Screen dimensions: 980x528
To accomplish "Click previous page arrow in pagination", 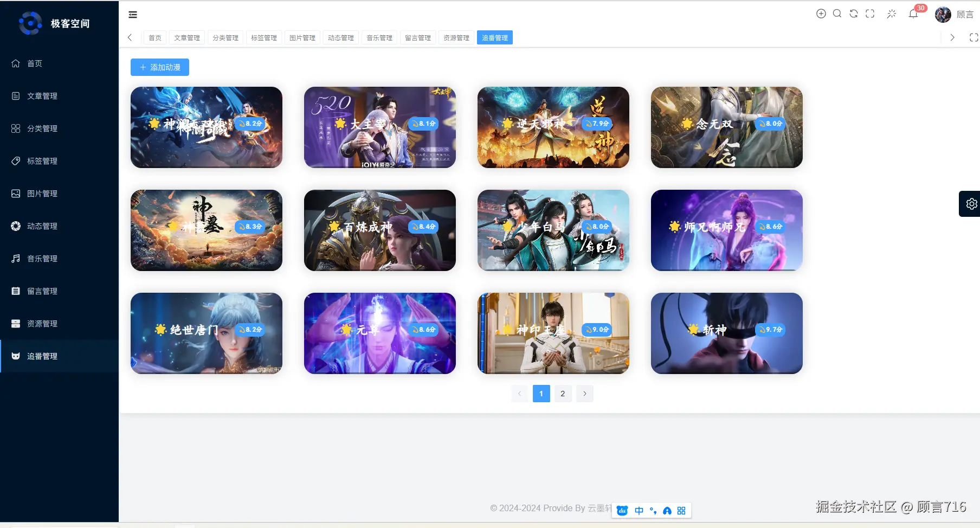I will (x=520, y=394).
